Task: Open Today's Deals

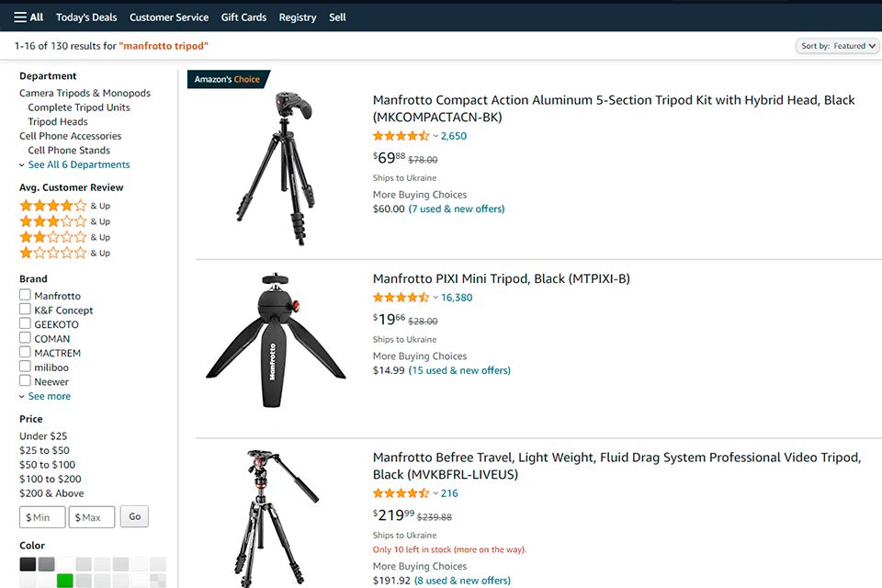Action: point(86,17)
